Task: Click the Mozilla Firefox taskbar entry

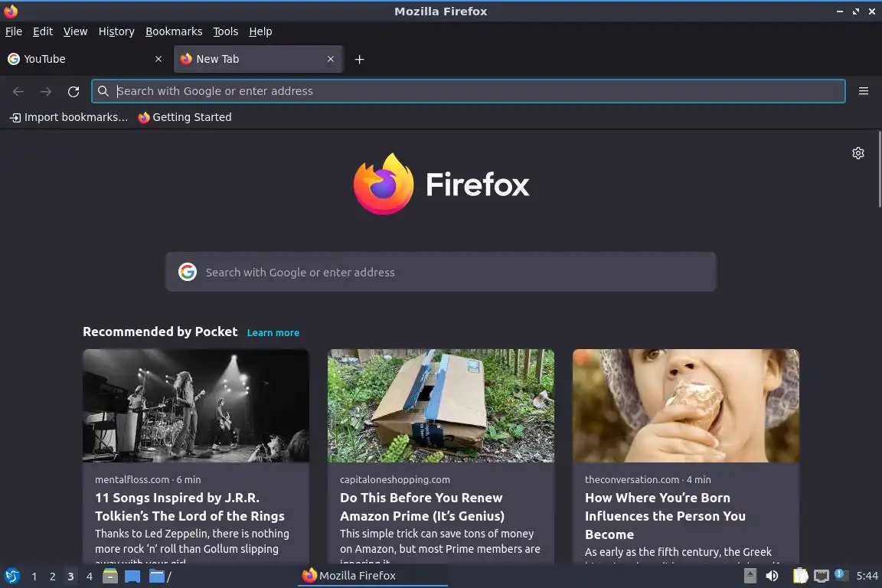Action: click(x=373, y=576)
